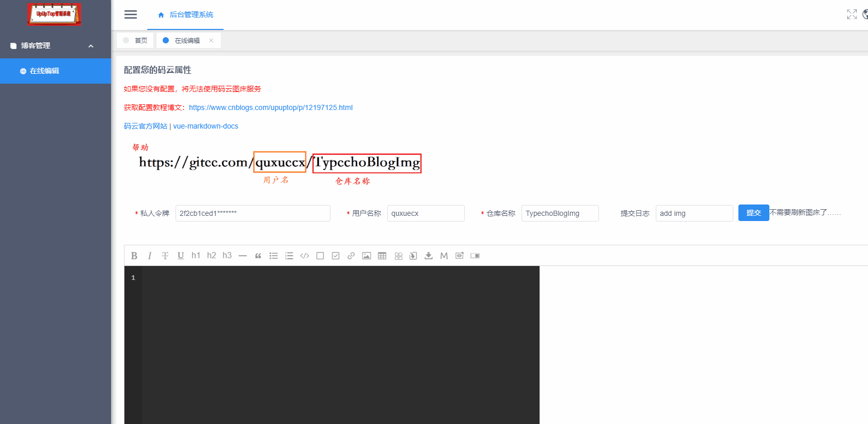
Task: Insert a checked task box
Action: [336, 256]
